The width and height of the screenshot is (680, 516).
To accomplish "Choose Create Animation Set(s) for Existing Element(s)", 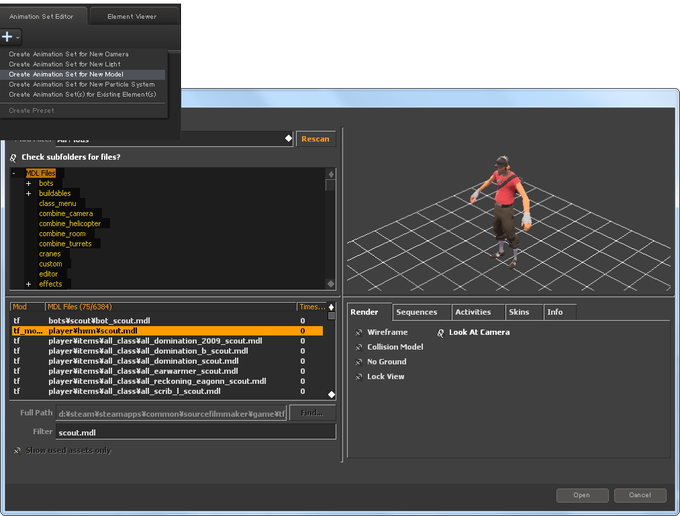I will pos(82,94).
